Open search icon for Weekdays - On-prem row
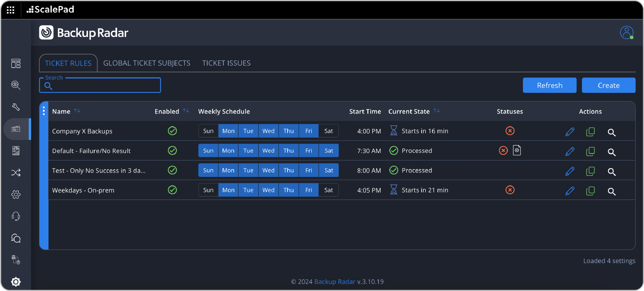 click(611, 191)
